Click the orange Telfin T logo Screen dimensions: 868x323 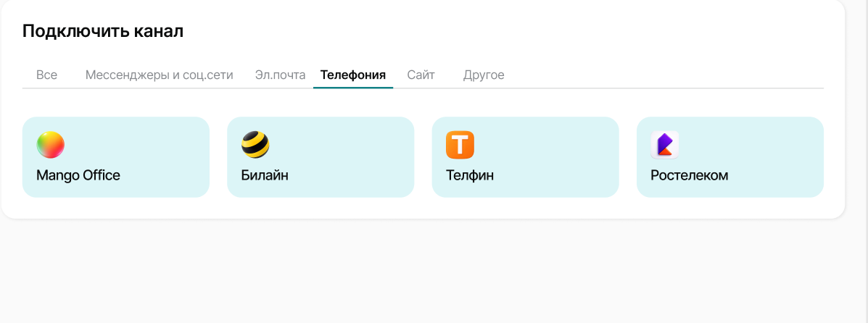pyautogui.click(x=460, y=145)
